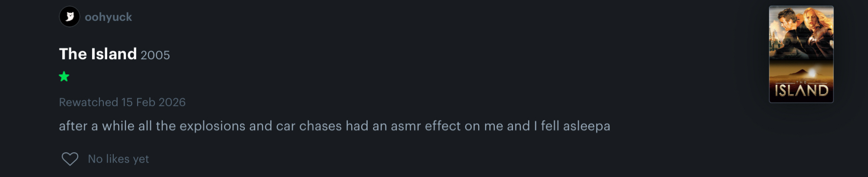Click the No likes yet label
This screenshot has height=177, width=868.
click(x=118, y=159)
